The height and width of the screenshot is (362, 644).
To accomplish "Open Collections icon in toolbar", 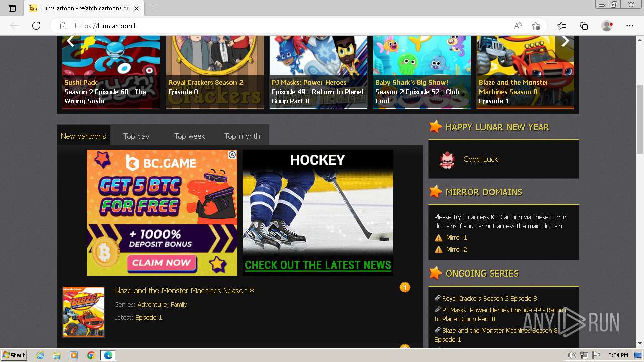I will tap(584, 26).
